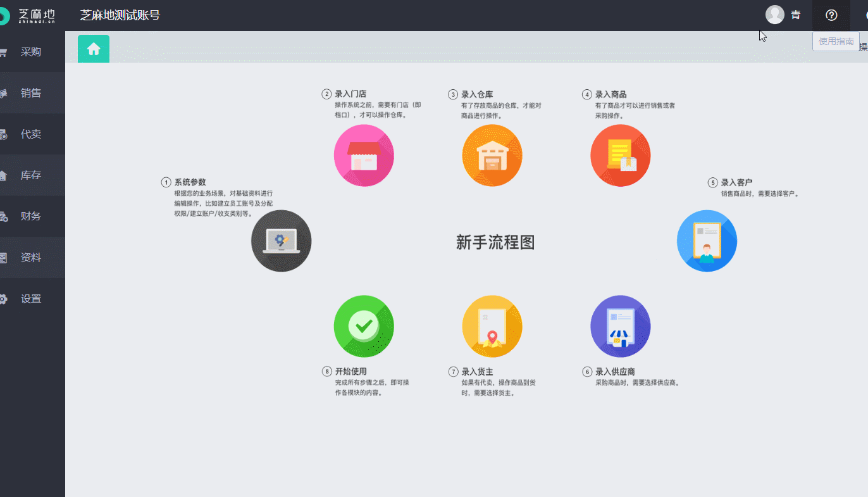
Task: Click the 开始使用 heading
Action: (x=350, y=372)
